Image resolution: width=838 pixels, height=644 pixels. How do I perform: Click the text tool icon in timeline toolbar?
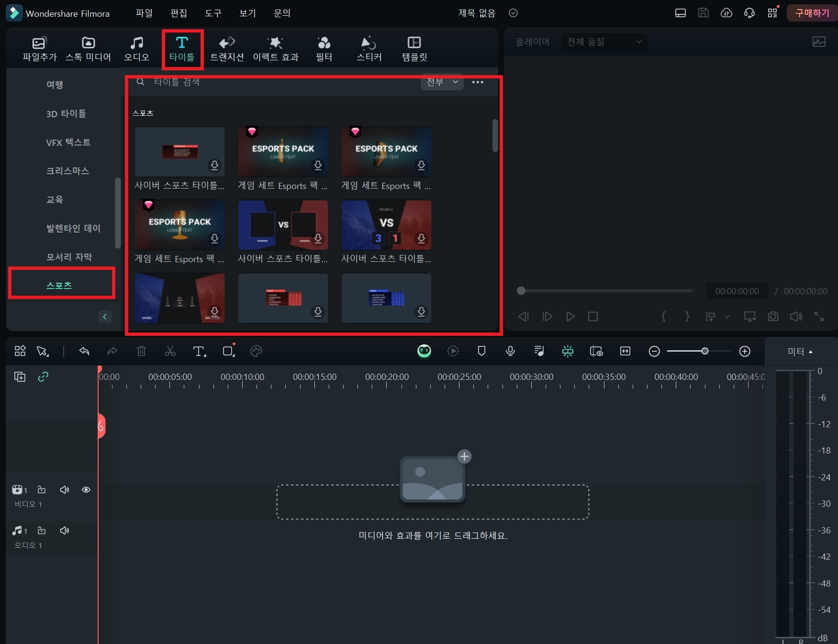199,352
